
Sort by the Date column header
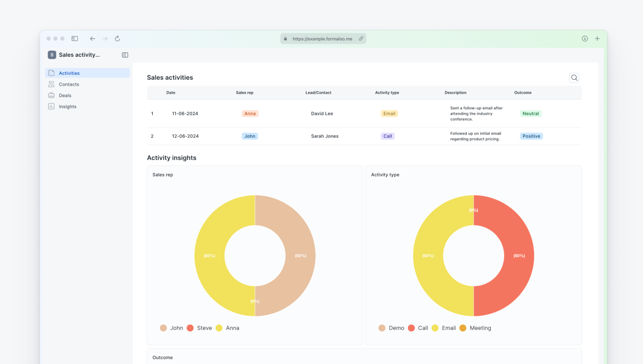click(171, 93)
